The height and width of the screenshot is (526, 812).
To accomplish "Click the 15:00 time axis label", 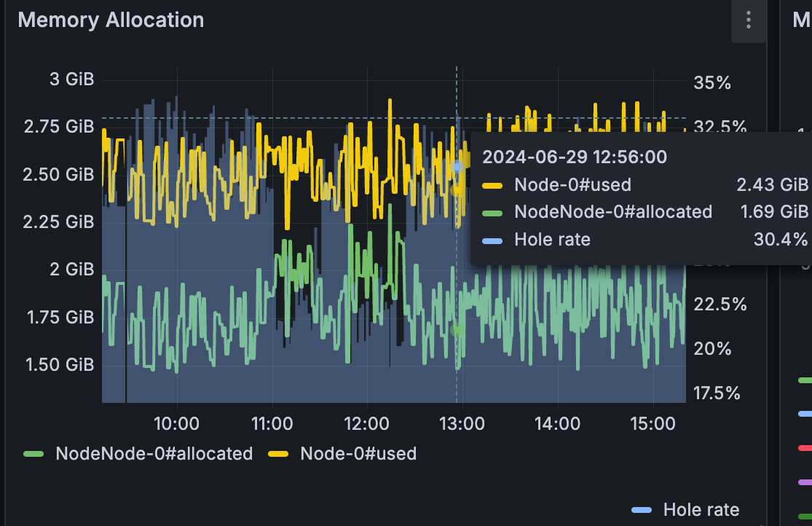I will click(652, 423).
